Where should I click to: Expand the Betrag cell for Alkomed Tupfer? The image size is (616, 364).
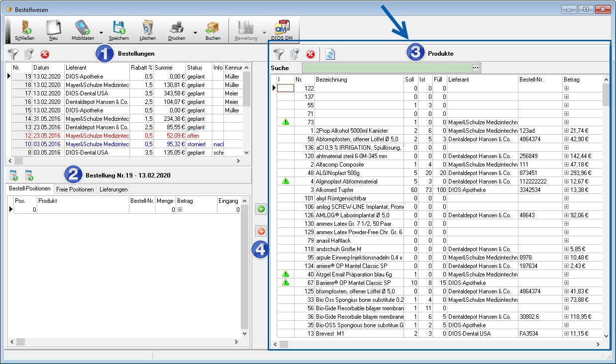click(566, 190)
